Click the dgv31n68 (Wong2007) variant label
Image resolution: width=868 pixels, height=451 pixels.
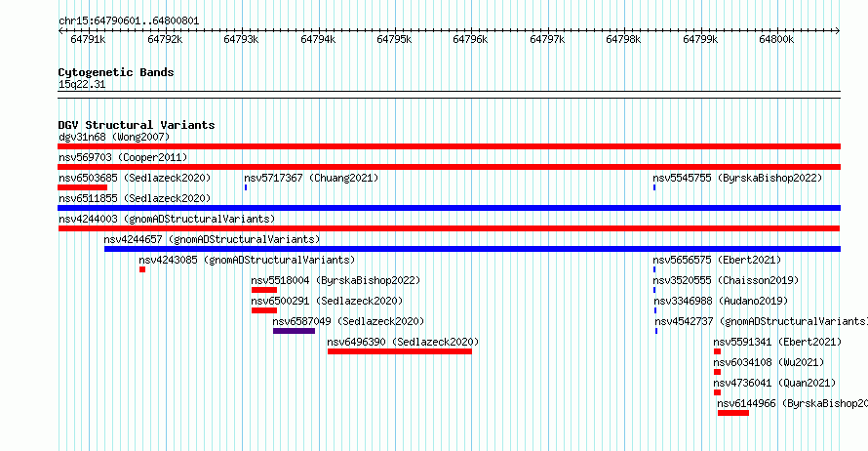pyautogui.click(x=114, y=137)
